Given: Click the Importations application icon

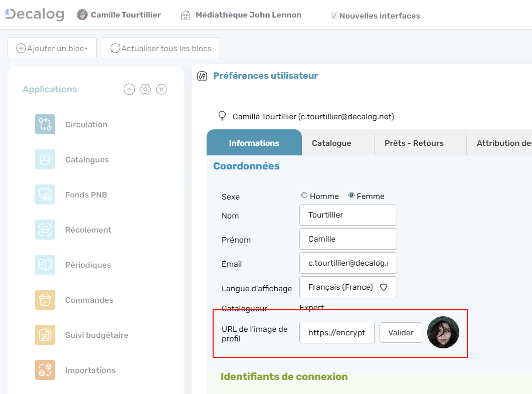Looking at the screenshot, I should 44,370.
